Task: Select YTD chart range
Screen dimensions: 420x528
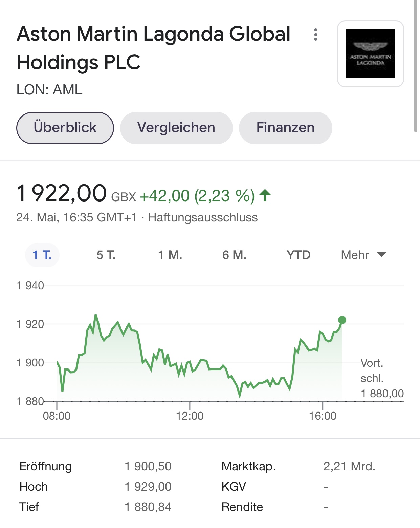Action: point(299,255)
